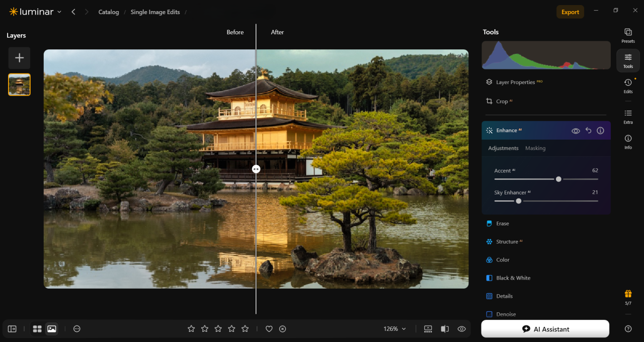Viewport: 644px width, 342px height.
Task: Switch to Tools panel in sidebar
Action: [628, 60]
